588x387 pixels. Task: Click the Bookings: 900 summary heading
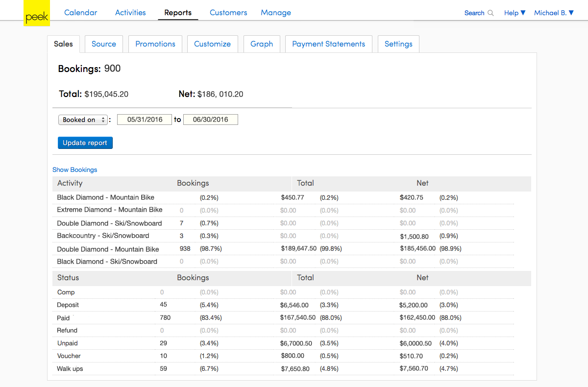click(89, 69)
